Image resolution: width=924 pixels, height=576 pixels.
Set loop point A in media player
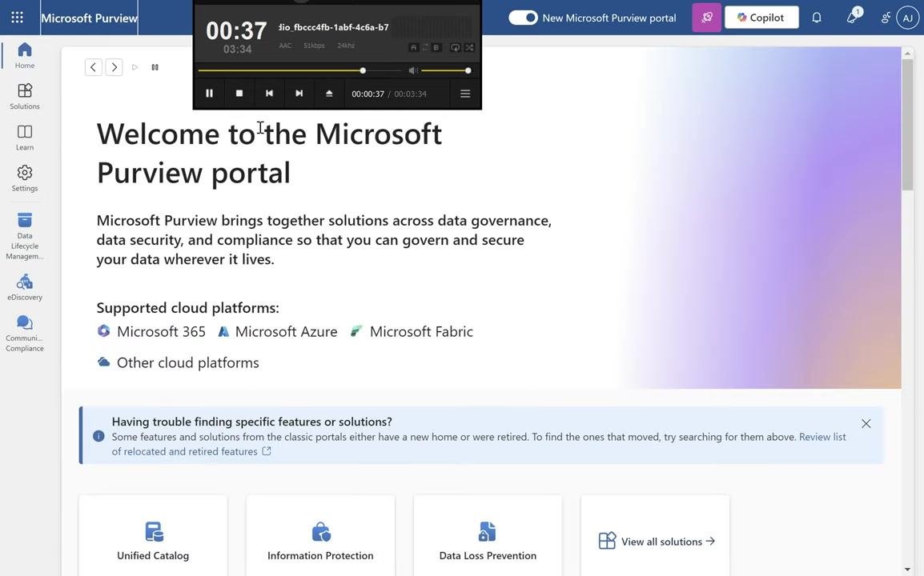[x=413, y=47]
